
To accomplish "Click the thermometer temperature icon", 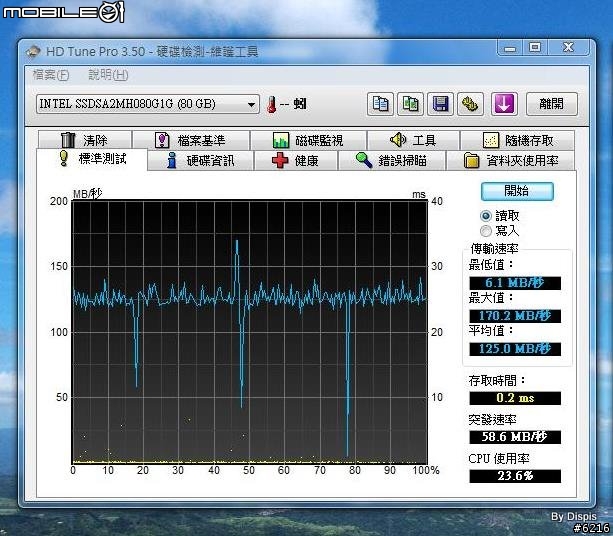I will pos(271,104).
